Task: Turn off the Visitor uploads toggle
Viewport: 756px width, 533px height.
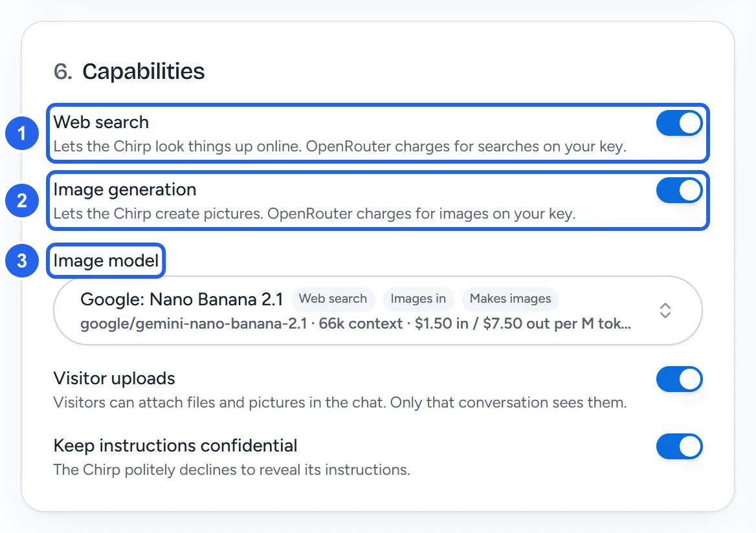Action: pos(679,379)
